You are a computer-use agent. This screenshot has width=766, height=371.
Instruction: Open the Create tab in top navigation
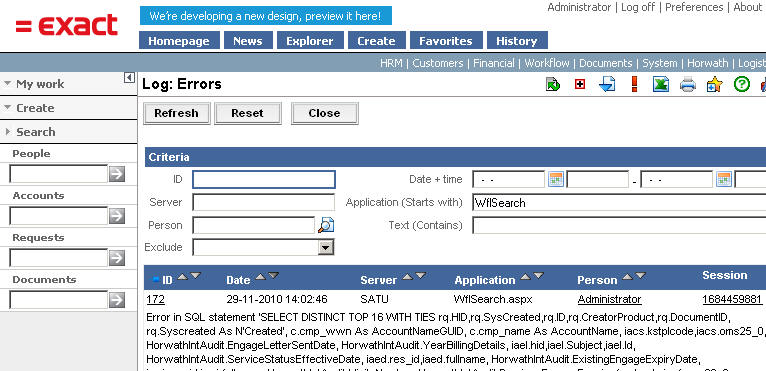pos(376,41)
